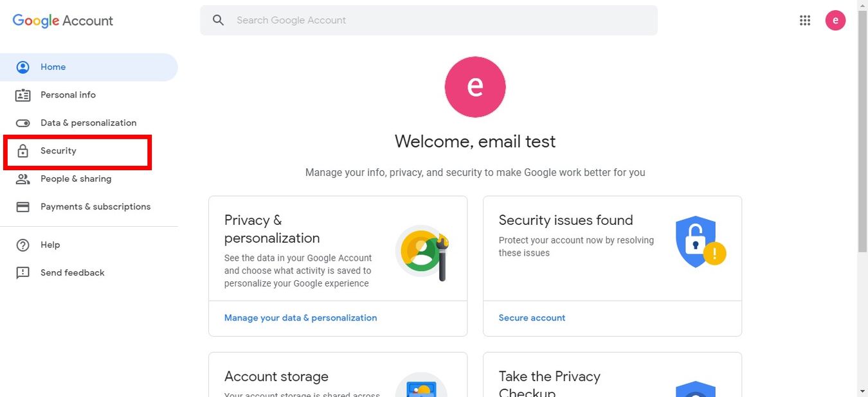The width and height of the screenshot is (868, 397).
Task: Click the People & sharing icon
Action: pos(23,179)
